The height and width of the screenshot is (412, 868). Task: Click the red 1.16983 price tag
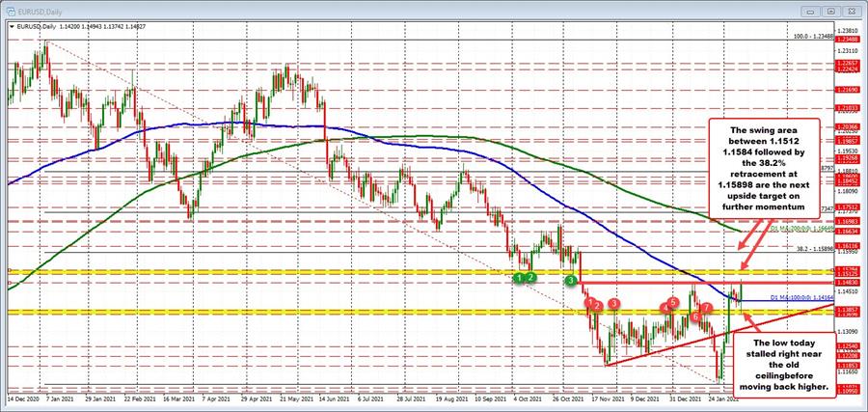point(846,220)
